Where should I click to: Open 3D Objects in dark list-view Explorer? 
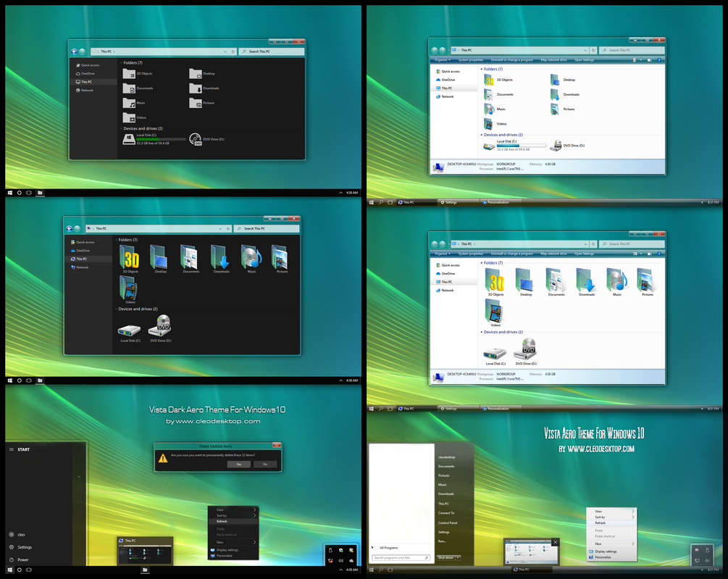click(138, 73)
